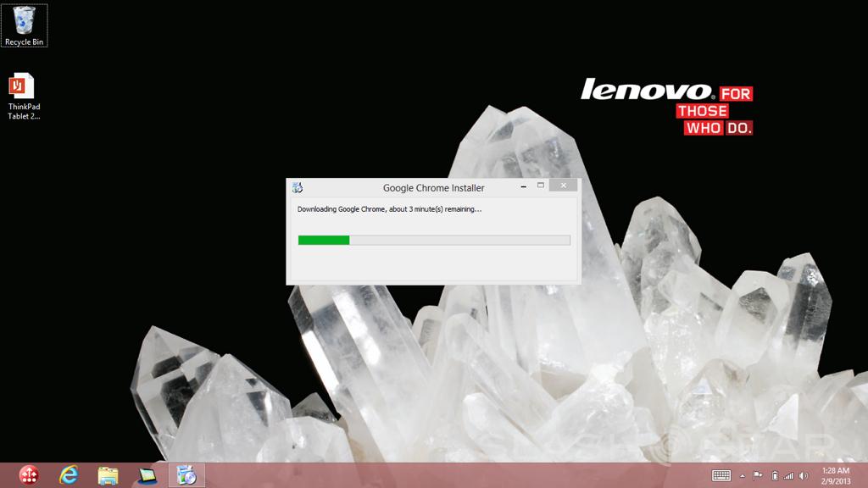Viewport: 868px width, 488px height.
Task: Click the installer icon in title bar
Action: 297,187
